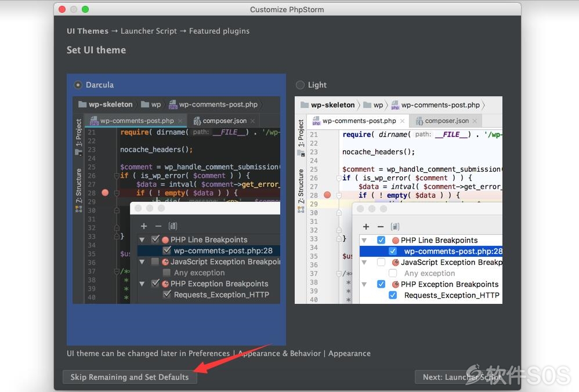Click the remove breakpoint minus icon in Darcula preview
Viewport: 579px width, 392px height.
[158, 226]
